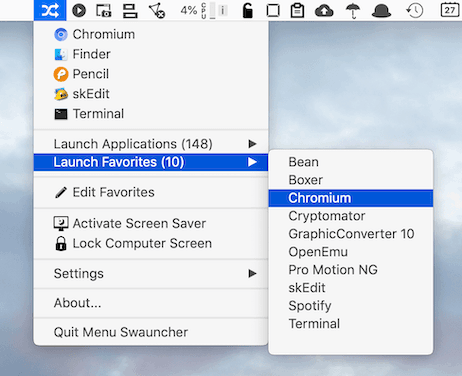Open Launch Applications (148) entry

(x=151, y=144)
